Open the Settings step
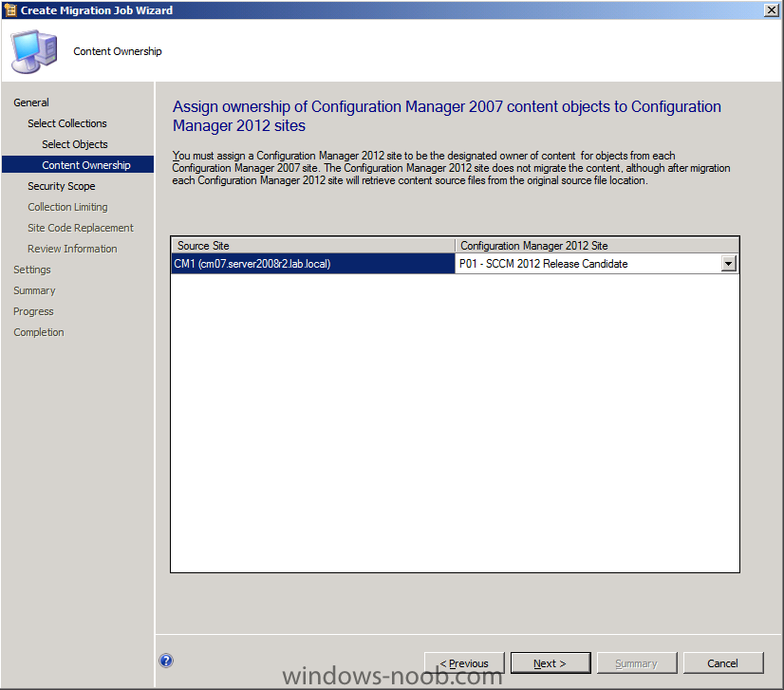The image size is (784, 690). pos(32,270)
